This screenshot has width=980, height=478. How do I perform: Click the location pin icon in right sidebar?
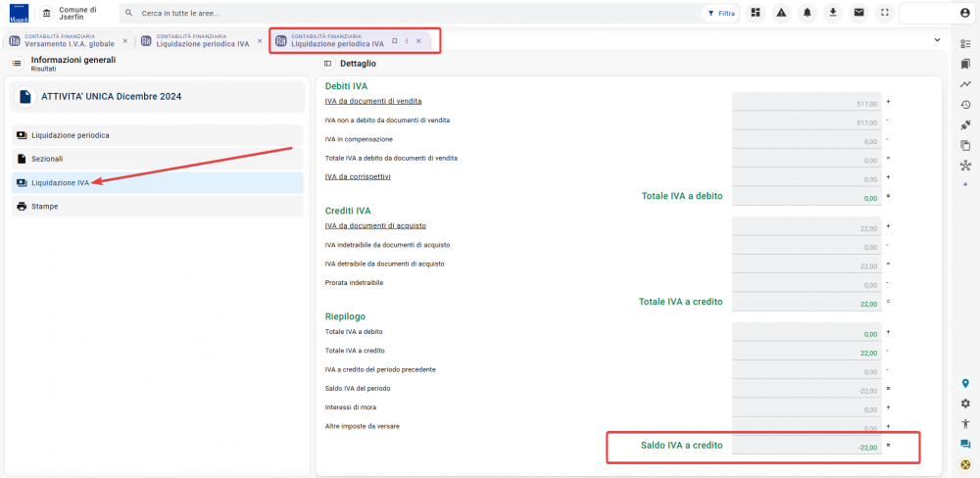point(965,383)
